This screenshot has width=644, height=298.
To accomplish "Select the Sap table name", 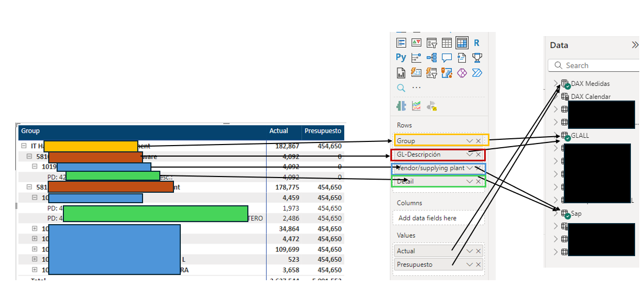I will [576, 214].
